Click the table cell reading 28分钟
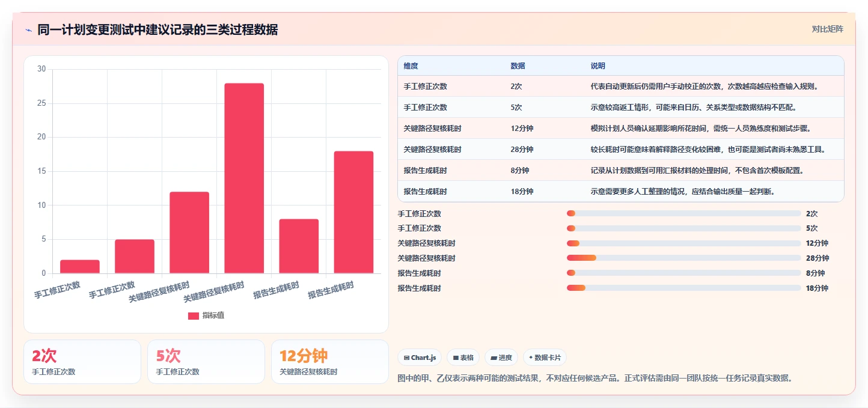This screenshot has width=868, height=408. 522,150
